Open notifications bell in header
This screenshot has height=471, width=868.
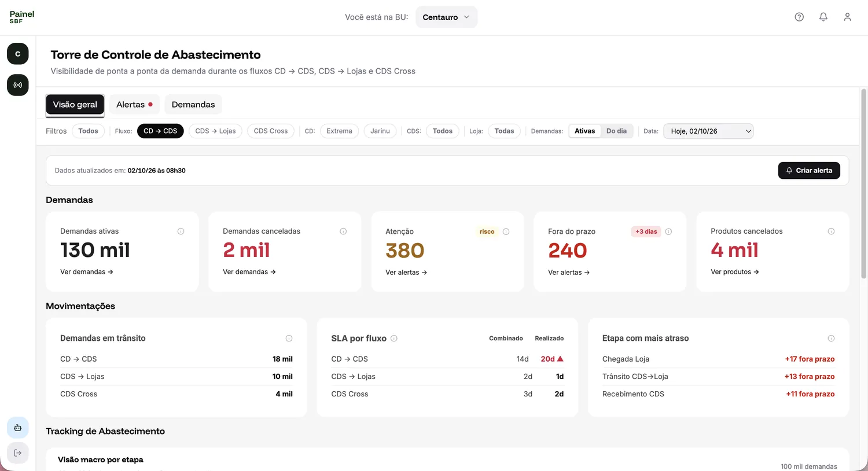pos(823,17)
